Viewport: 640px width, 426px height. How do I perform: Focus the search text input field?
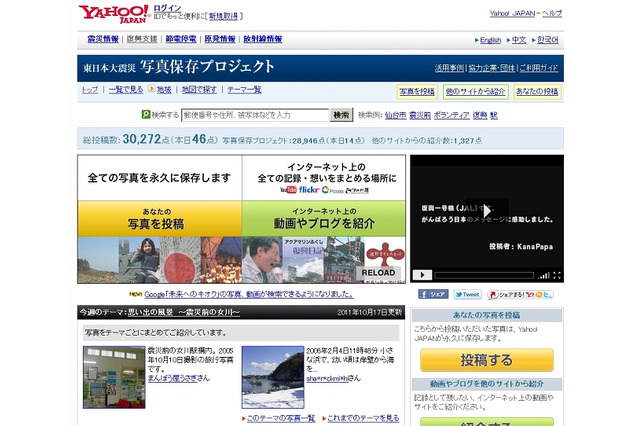point(255,115)
